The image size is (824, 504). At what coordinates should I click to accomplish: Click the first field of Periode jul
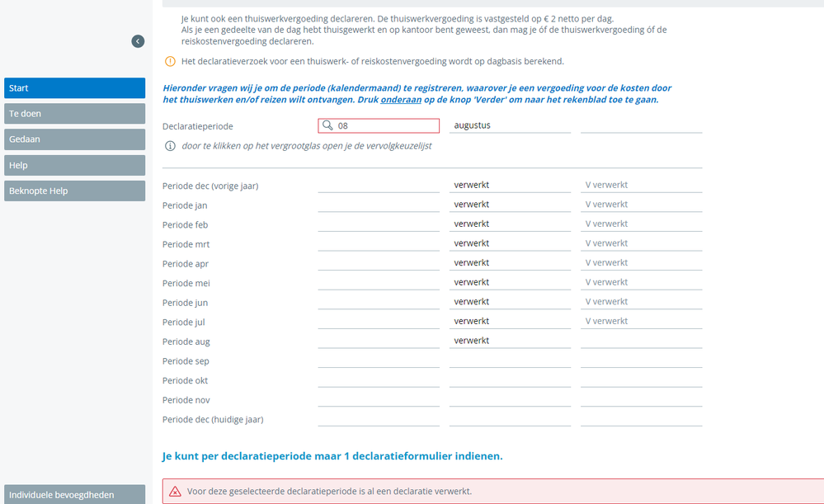tap(379, 321)
